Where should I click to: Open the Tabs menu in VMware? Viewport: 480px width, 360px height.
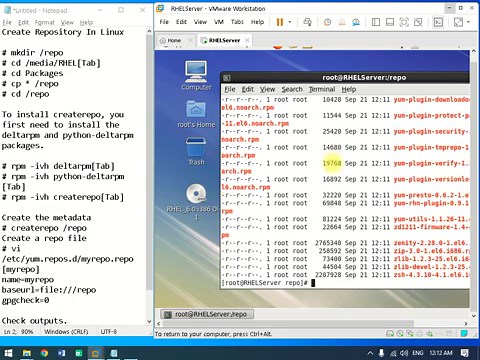(x=237, y=22)
